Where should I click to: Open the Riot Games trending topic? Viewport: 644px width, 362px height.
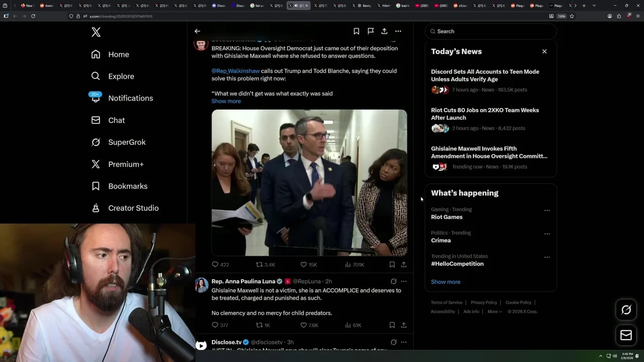click(x=446, y=217)
